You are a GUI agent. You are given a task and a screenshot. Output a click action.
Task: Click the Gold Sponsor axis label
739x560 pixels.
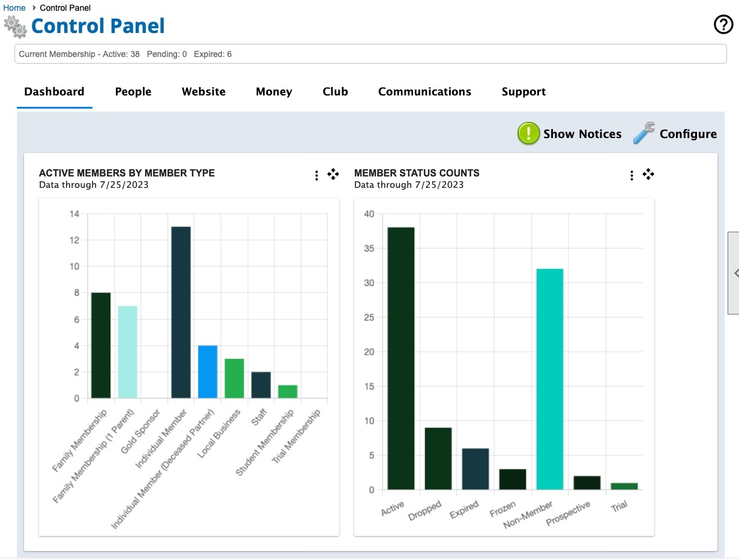tap(140, 432)
